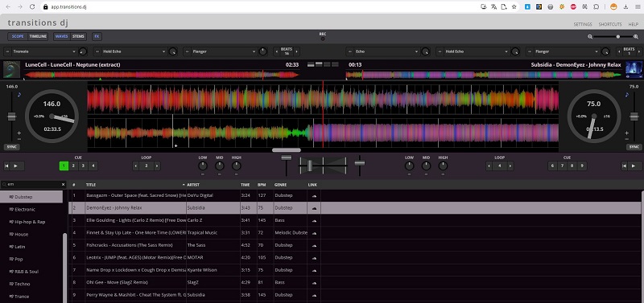Open the Tremolo effect dropdown
The width and height of the screenshot is (644, 303).
tap(44, 51)
